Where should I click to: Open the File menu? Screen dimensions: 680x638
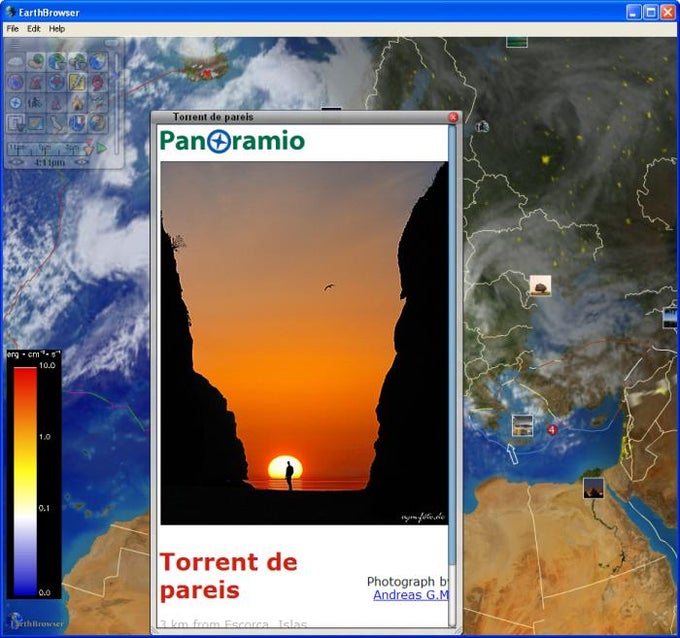coord(13,29)
